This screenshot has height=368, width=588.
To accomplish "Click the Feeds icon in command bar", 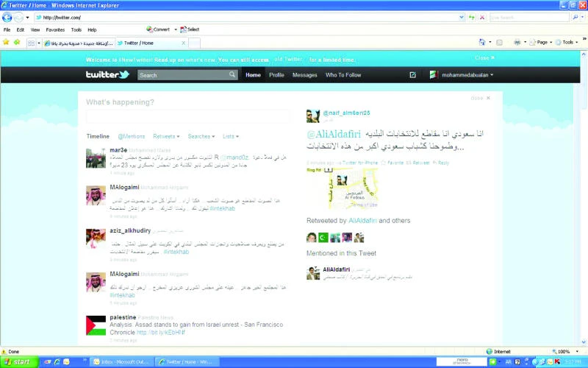I will pyautogui.click(x=499, y=43).
